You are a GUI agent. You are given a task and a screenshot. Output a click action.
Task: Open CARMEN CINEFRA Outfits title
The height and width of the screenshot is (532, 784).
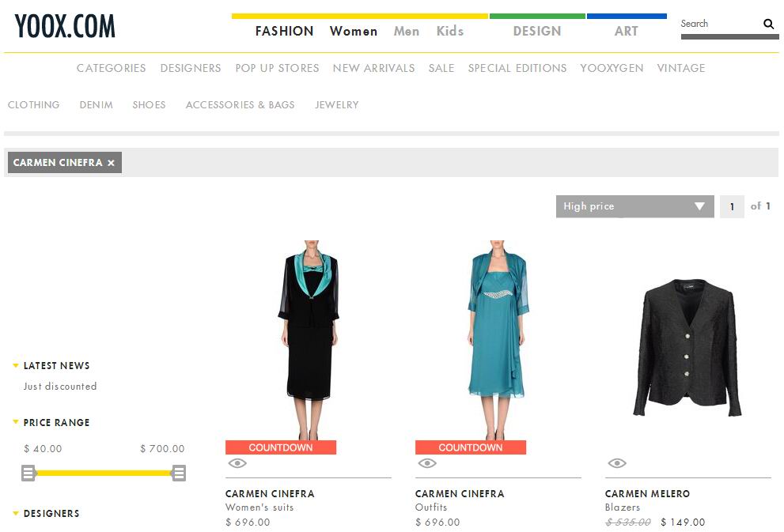click(460, 493)
